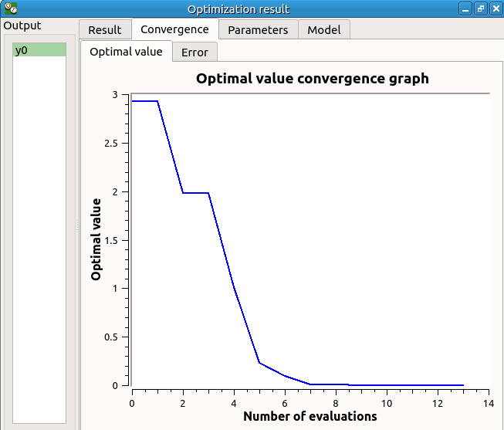Viewport: 504px width, 430px height.
Task: Switch to the Convergence tab
Action: pyautogui.click(x=174, y=29)
